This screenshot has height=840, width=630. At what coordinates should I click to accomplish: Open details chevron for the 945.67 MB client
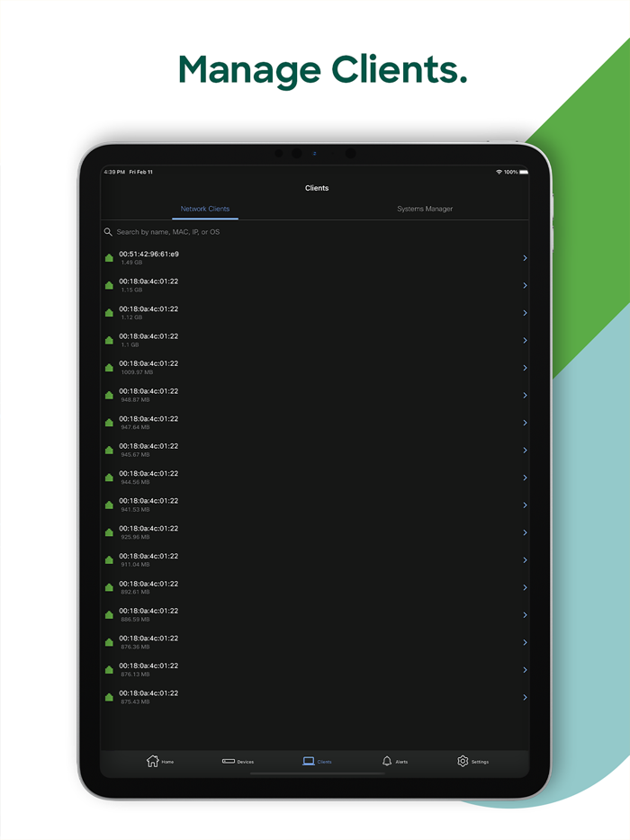click(x=525, y=450)
